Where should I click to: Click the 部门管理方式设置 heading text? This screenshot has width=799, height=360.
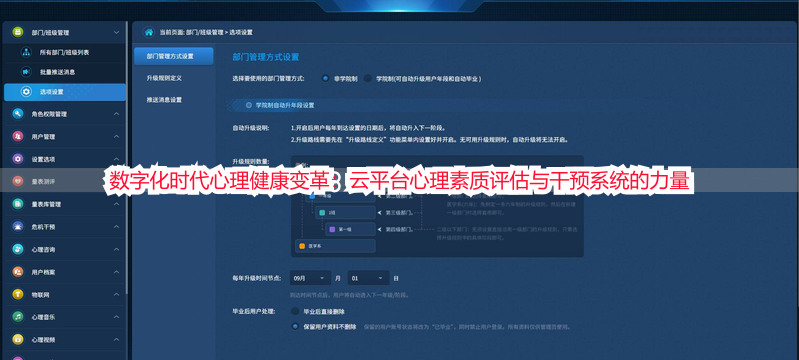click(265, 57)
